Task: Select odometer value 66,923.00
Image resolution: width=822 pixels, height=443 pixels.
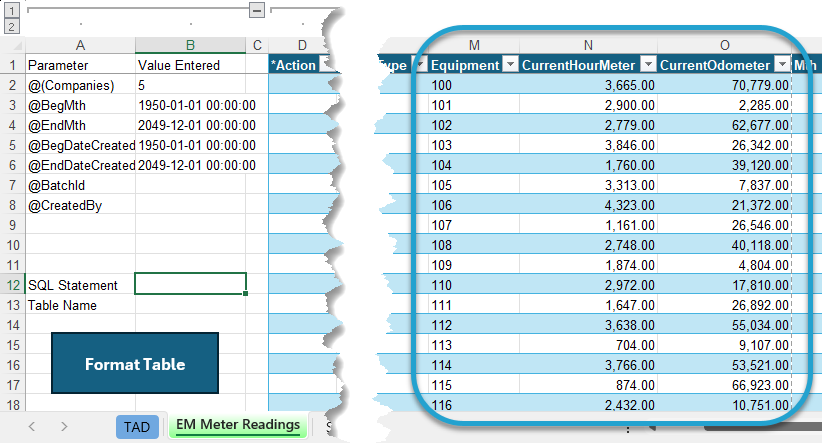Action: tap(724, 385)
